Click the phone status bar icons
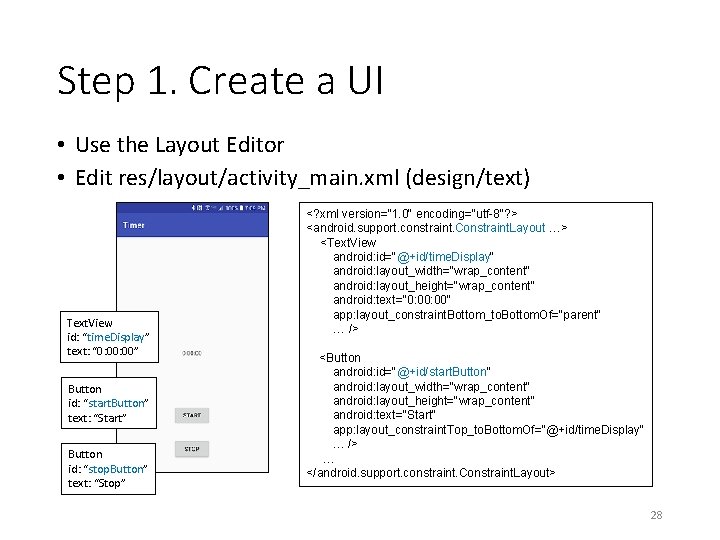 tap(229, 208)
